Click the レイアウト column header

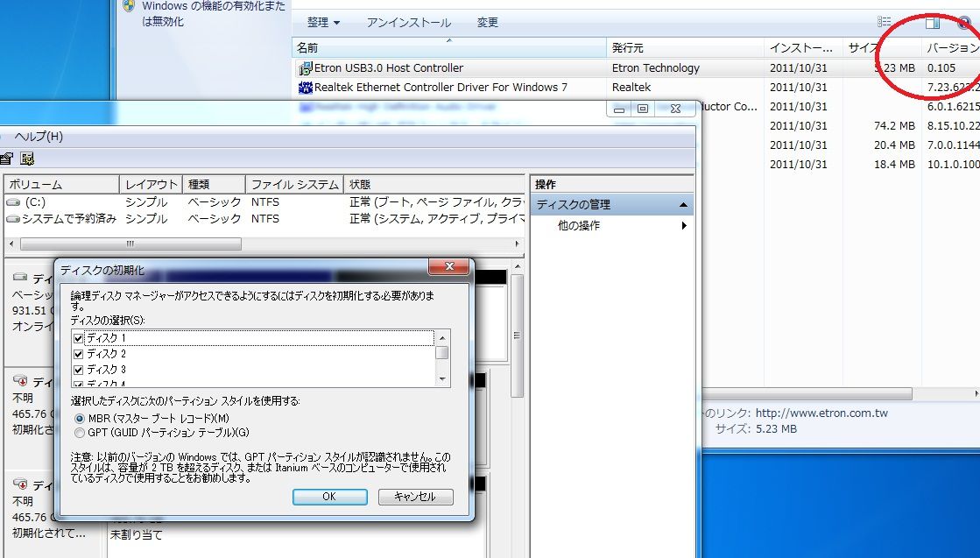151,184
